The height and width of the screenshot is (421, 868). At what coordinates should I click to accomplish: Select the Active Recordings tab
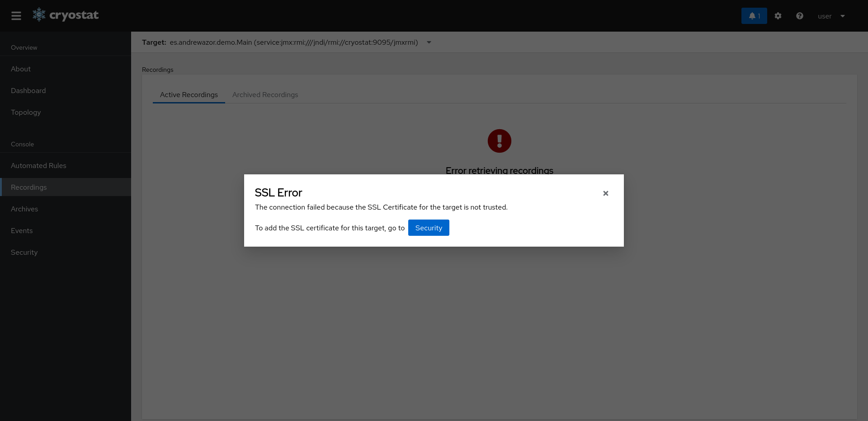(x=189, y=95)
